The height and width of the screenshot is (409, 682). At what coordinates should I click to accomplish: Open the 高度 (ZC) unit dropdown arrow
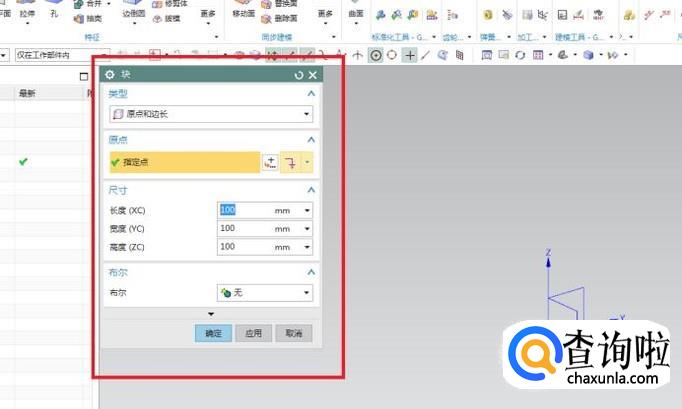coord(307,247)
